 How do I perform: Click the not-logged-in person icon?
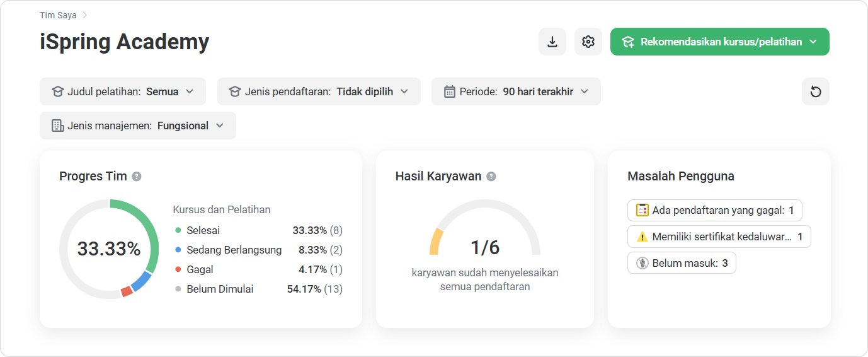[642, 263]
